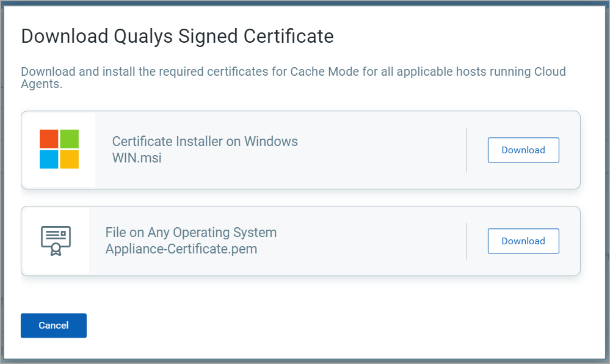Click the certificate file icon
Image resolution: width=610 pixels, height=364 pixels.
click(56, 241)
